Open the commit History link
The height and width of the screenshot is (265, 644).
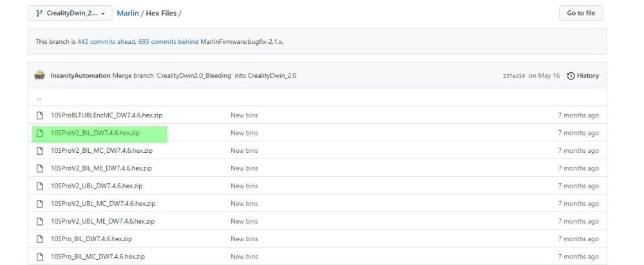tap(583, 75)
